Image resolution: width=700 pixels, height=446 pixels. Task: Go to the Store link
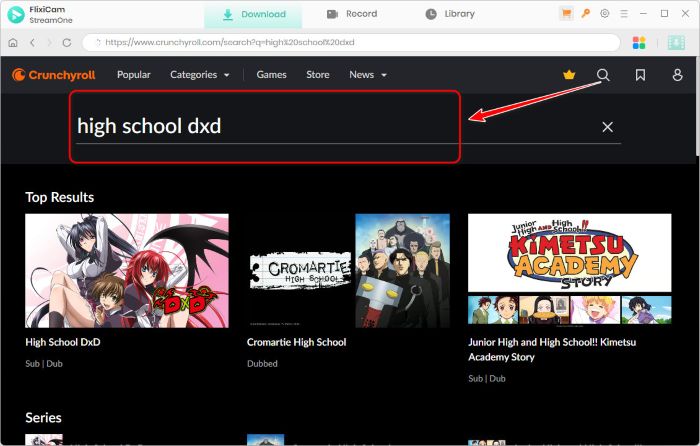[x=317, y=75]
